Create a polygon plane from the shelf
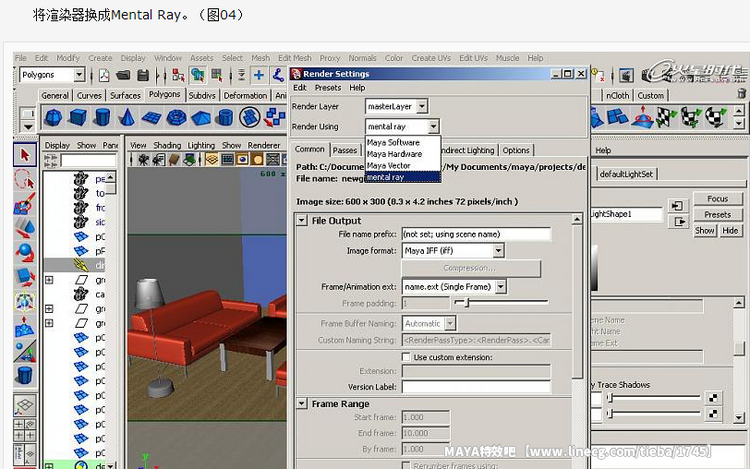The height and width of the screenshot is (469, 750). pos(152,118)
